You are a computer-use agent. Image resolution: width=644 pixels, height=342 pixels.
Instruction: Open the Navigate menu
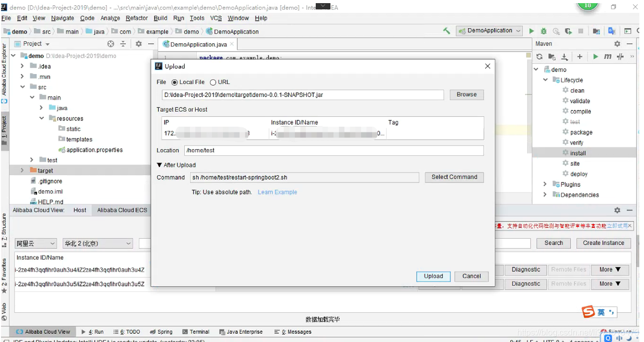pyautogui.click(x=62, y=18)
